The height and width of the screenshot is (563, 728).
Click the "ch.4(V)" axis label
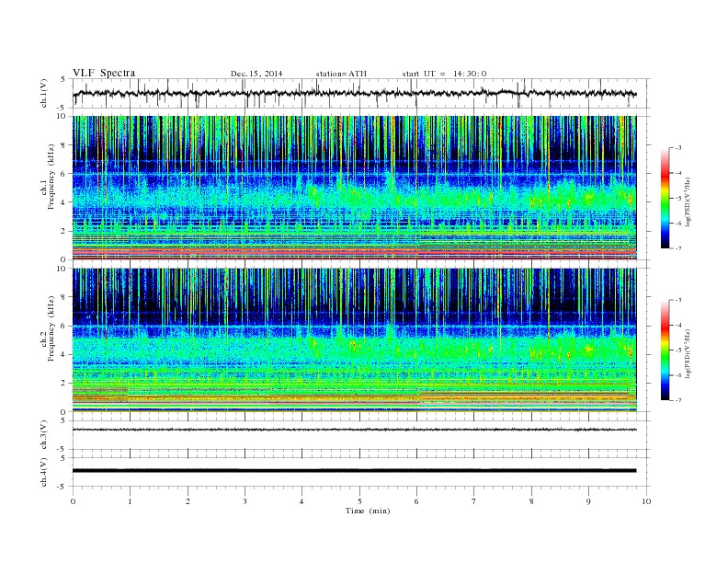pos(44,472)
